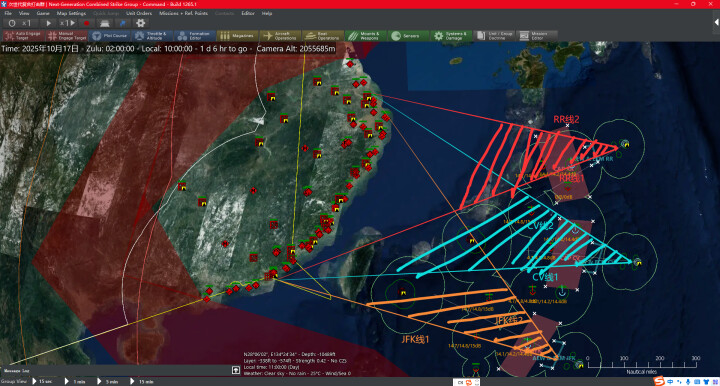Start the simulation with the play button
The height and width of the screenshot is (386, 720).
click(48, 23)
